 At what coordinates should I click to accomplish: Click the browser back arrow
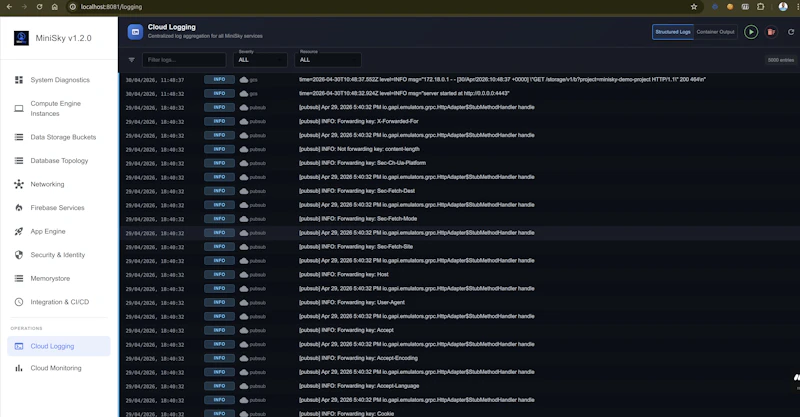click(9, 7)
